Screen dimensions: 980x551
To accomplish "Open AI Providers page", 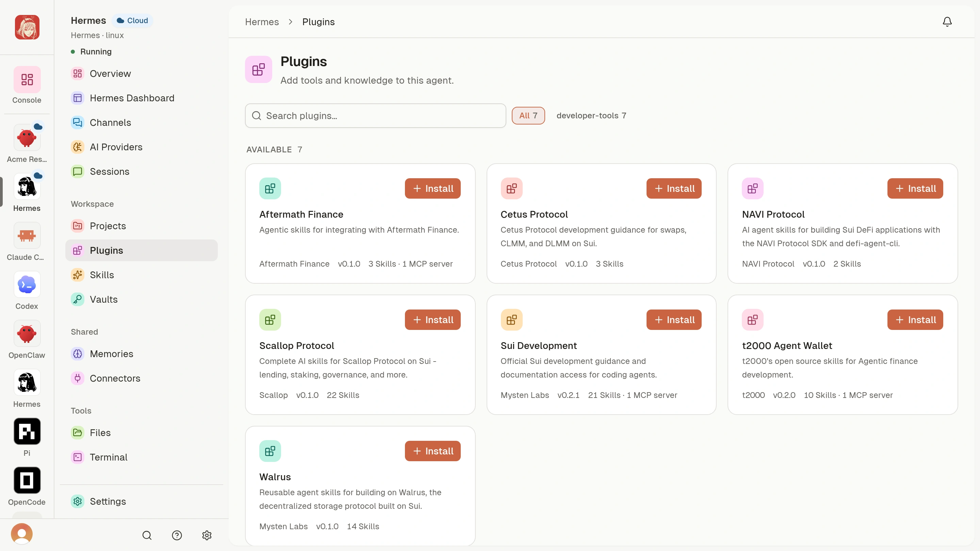I will point(142,147).
